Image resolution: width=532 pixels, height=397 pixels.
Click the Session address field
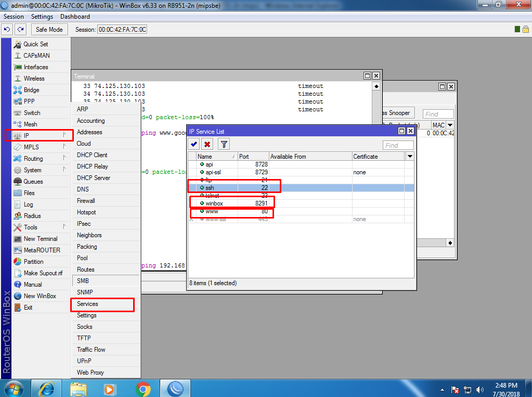122,30
